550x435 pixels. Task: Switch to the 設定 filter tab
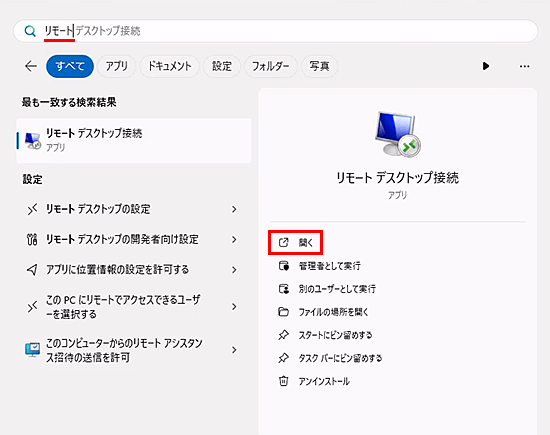(222, 66)
